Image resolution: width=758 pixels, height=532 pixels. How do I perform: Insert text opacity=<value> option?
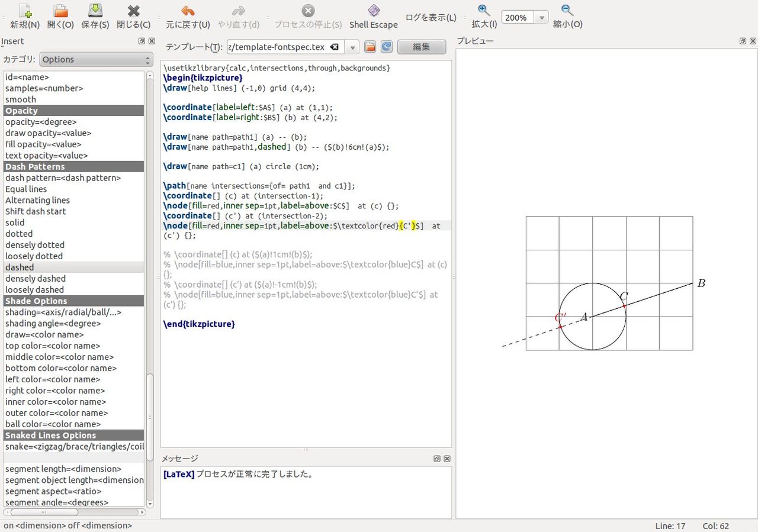74,156
